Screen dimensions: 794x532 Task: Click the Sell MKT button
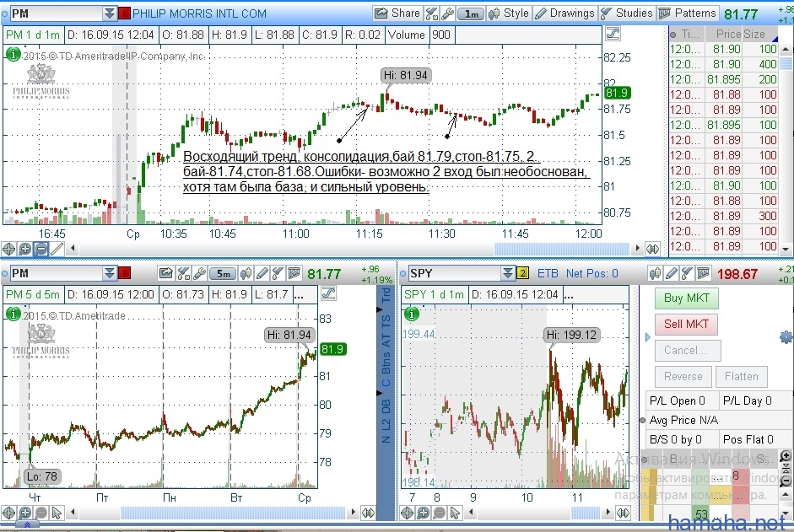pos(686,324)
